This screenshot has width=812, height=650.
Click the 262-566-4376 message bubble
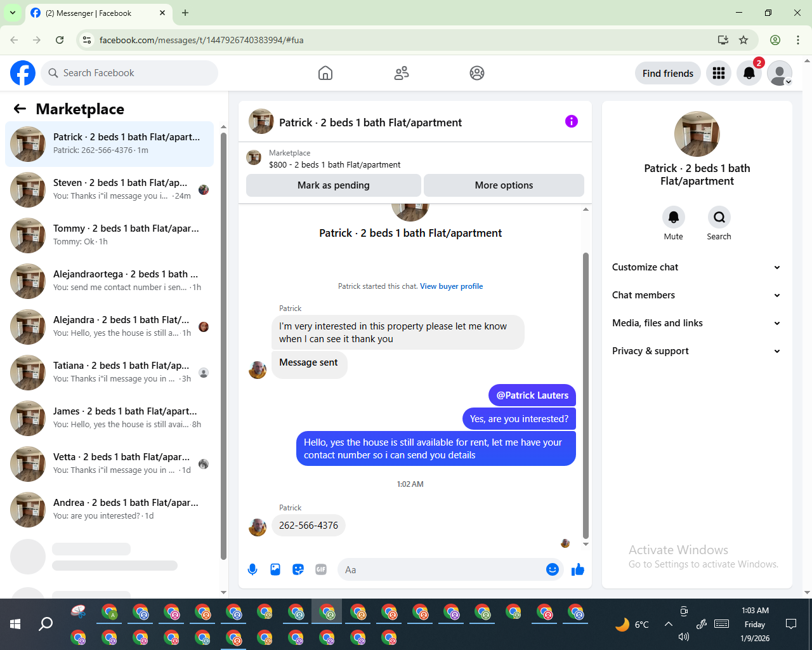[308, 526]
